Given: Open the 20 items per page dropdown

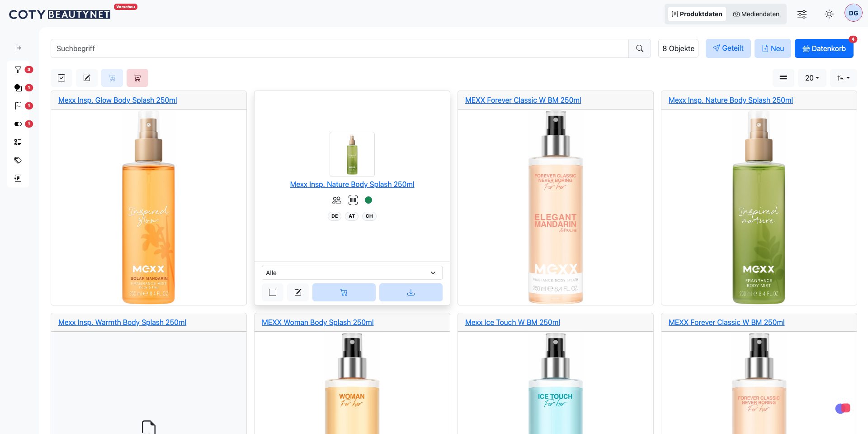Looking at the screenshot, I should pos(812,78).
